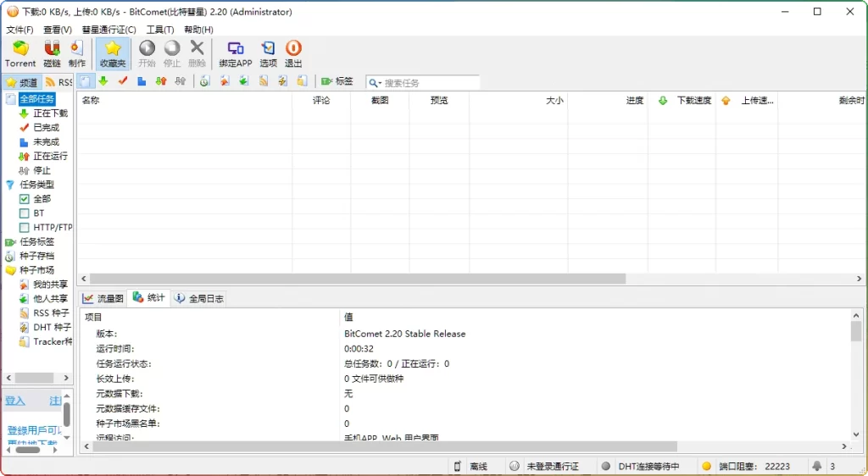Viewport: 868px width, 476px height.
Task: Sort task list by 下载速度 column
Action: 682,100
